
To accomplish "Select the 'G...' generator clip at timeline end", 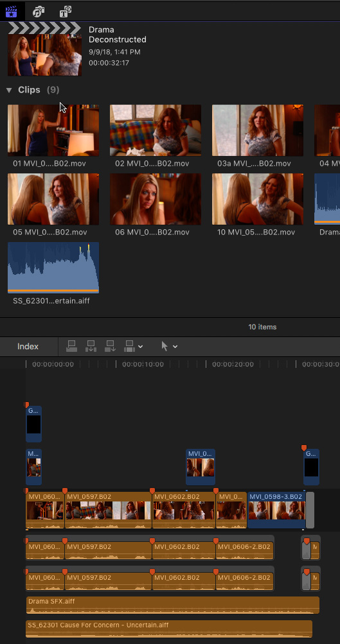I will point(311,467).
